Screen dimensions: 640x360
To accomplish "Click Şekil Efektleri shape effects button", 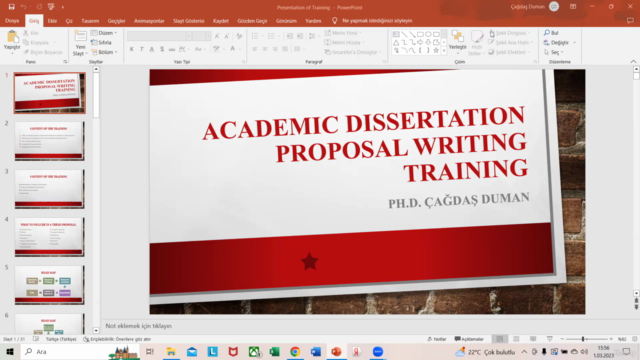I will coord(509,52).
